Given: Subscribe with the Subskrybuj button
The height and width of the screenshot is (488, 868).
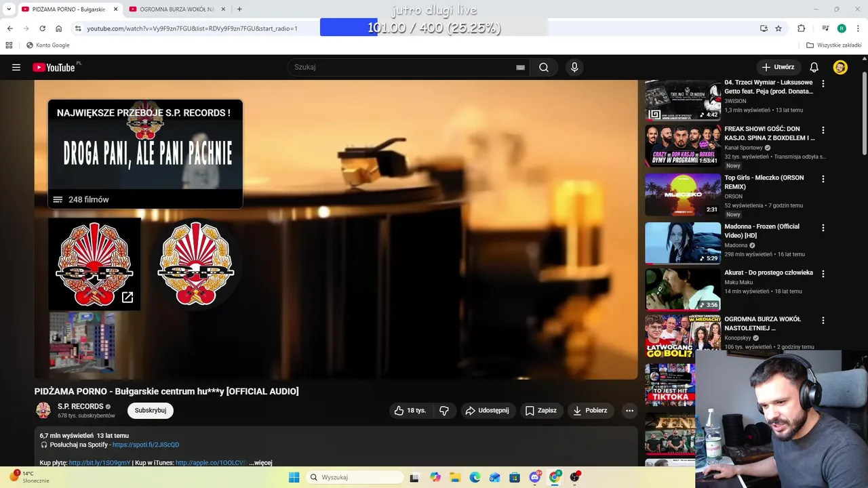Looking at the screenshot, I should pyautogui.click(x=151, y=410).
